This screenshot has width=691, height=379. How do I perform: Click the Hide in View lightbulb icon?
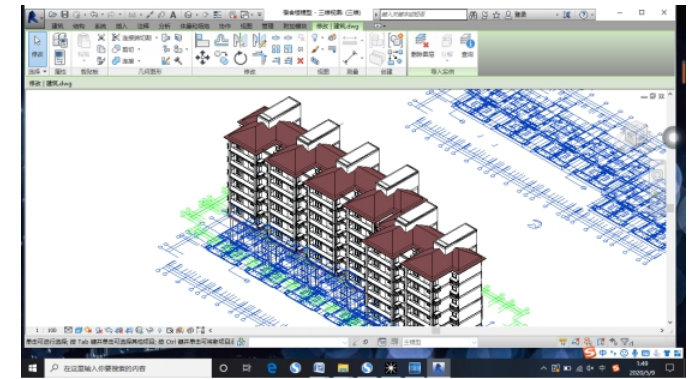point(315,38)
